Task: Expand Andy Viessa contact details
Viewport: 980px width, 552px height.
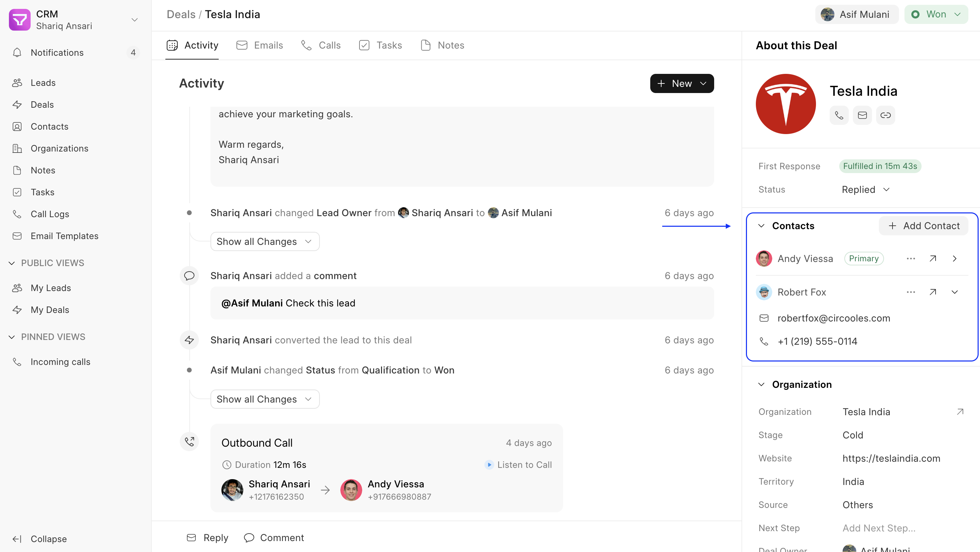Action: (x=954, y=259)
